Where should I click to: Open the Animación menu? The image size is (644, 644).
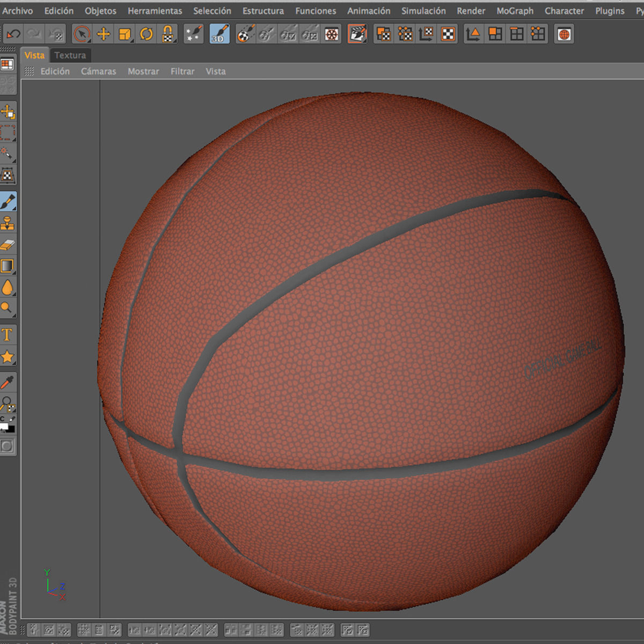(x=369, y=11)
